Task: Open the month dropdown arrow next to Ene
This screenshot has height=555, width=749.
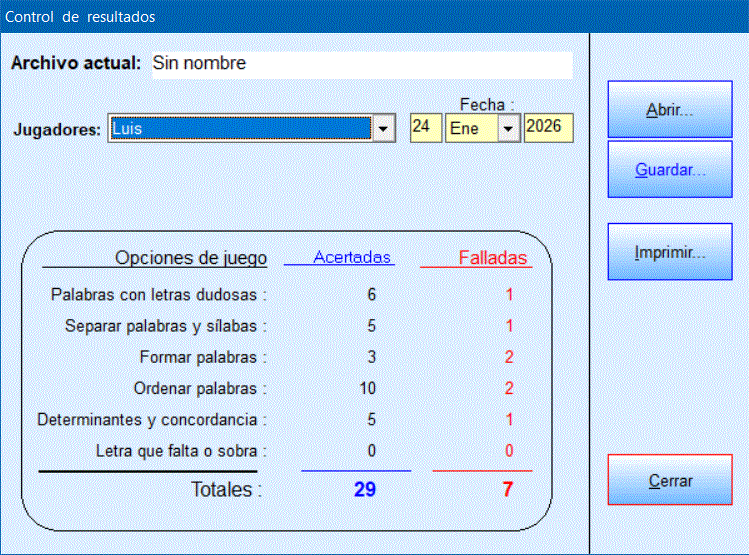Action: pos(508,129)
